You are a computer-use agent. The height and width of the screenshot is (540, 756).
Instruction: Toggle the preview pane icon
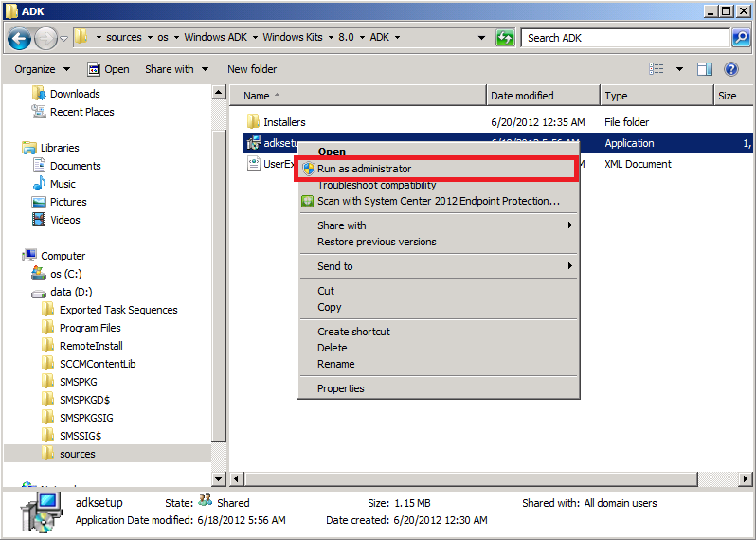[x=705, y=69]
